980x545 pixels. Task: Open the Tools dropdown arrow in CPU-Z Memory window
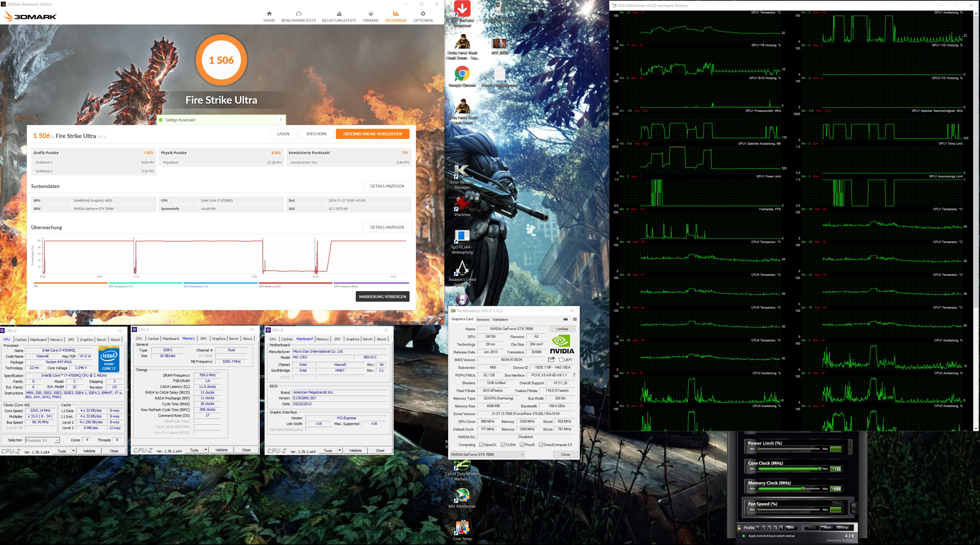(206, 450)
